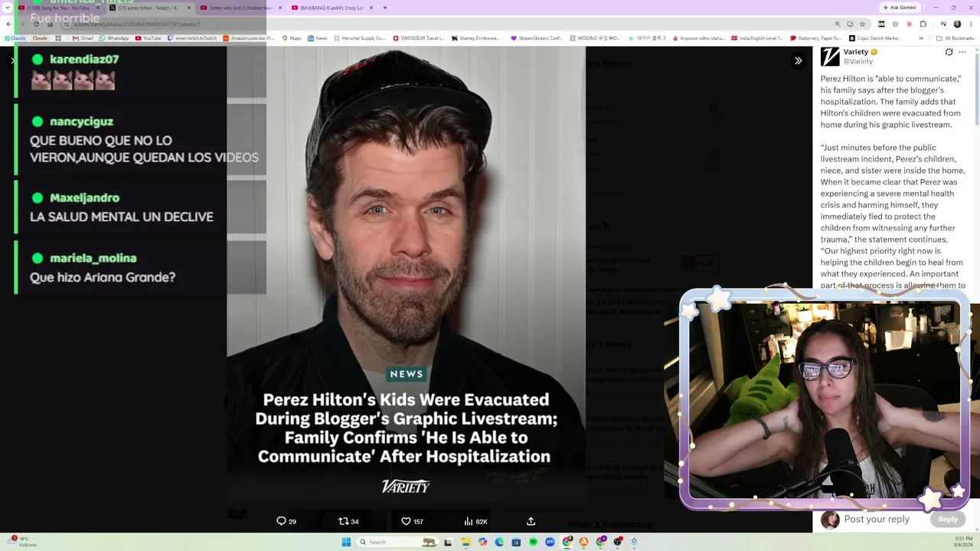Viewport: 980px width, 551px height.
Task: Open the Amazon.com.mx bookmark
Action: pyautogui.click(x=249, y=38)
